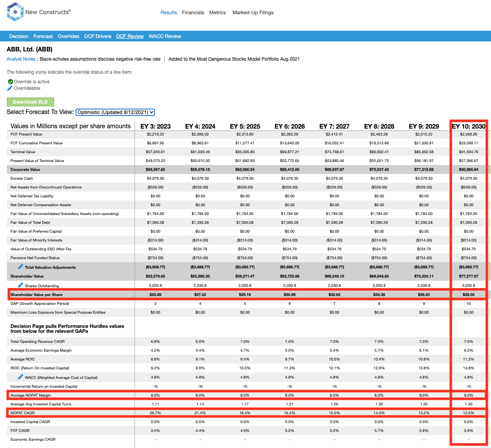Click the FCF CAGR row label

click(20, 431)
